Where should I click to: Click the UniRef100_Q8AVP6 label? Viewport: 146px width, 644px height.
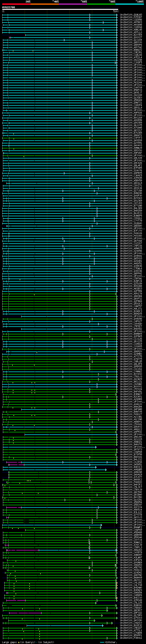(131, 45)
